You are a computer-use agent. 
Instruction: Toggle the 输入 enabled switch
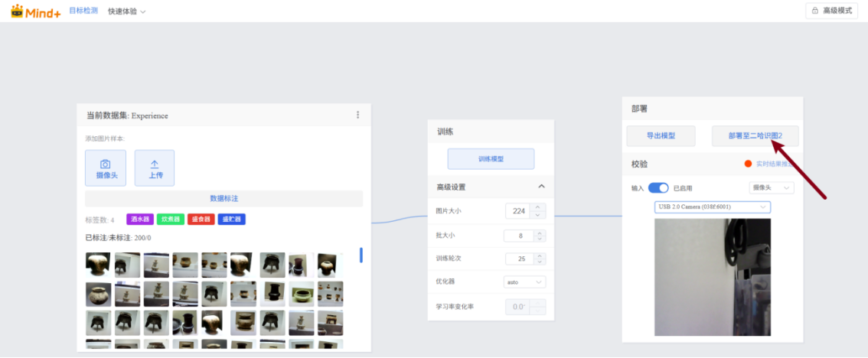(x=658, y=187)
